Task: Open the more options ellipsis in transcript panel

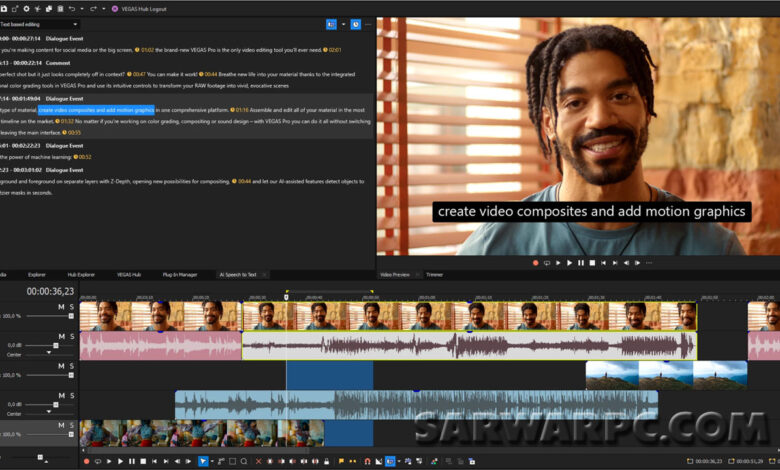Action: click(x=368, y=24)
